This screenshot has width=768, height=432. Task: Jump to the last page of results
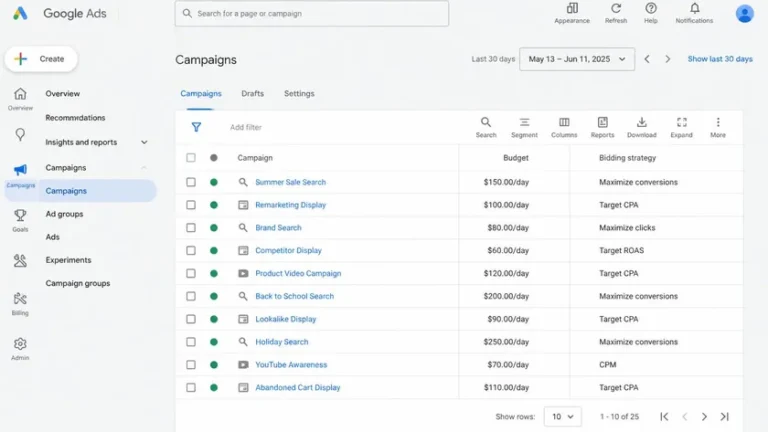(x=724, y=416)
